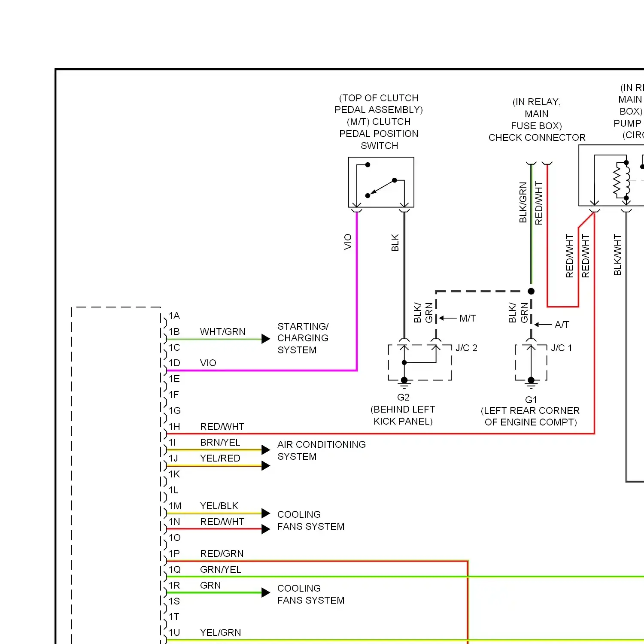This screenshot has height=644, width=644.
Task: Click the RED/WHT 1N wire arrowhead
Action: pos(266,529)
